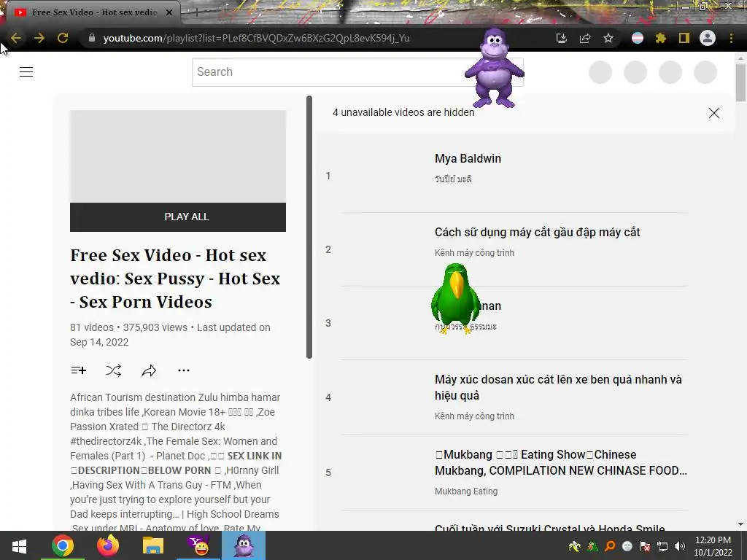Click the green parrot desktop agent
The width and height of the screenshot is (747, 560).
coord(455,298)
